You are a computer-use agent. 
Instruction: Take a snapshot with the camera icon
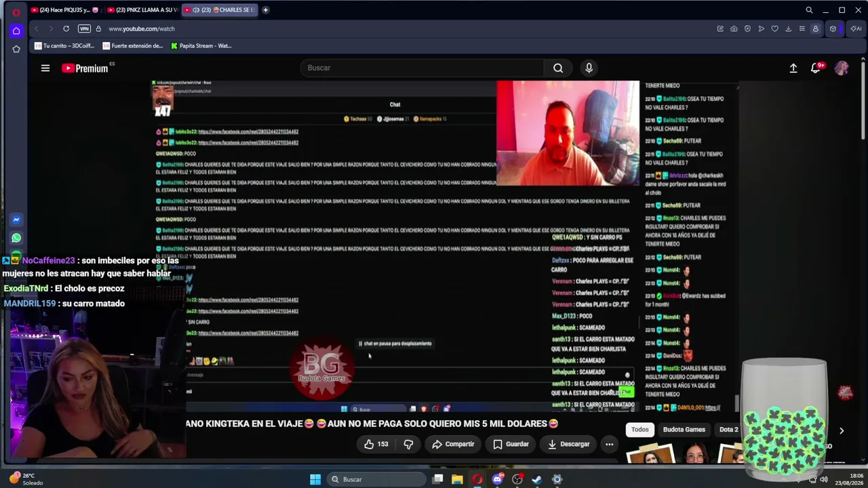734,28
